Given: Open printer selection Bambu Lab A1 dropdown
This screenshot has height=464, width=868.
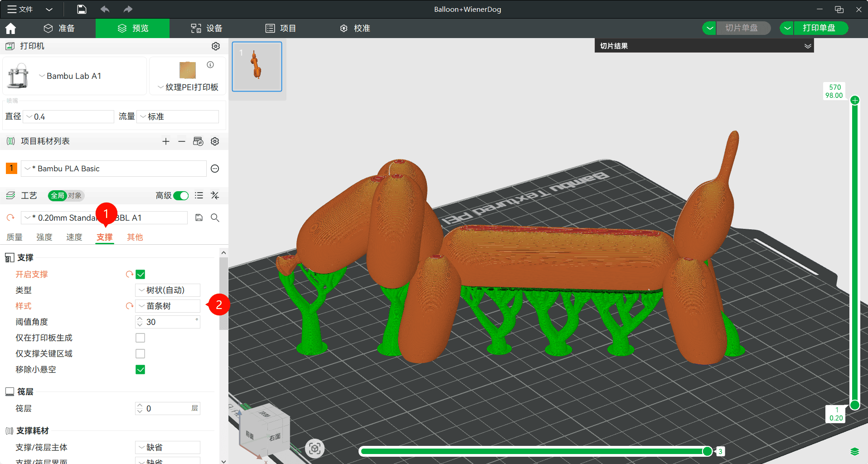Looking at the screenshot, I should click(75, 76).
